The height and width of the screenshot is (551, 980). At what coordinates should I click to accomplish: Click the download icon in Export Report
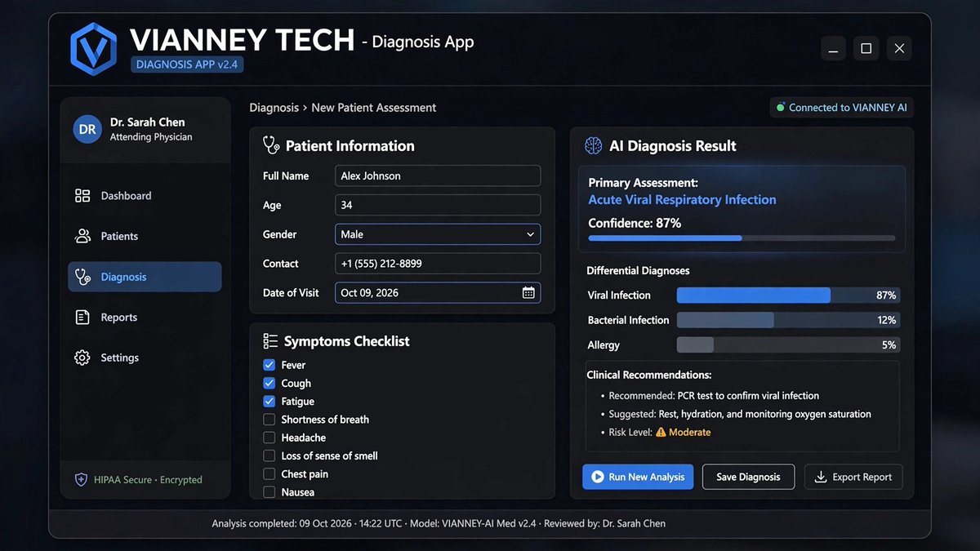click(821, 477)
